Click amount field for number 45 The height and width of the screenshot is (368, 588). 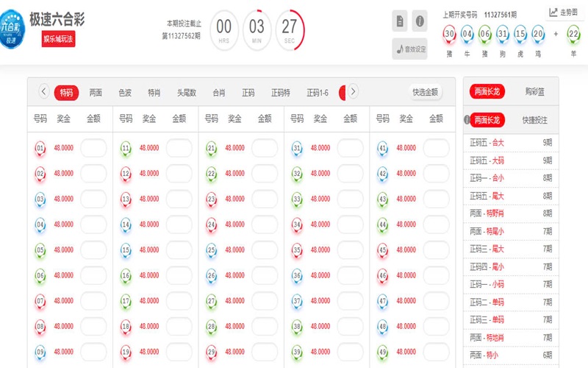pos(436,250)
